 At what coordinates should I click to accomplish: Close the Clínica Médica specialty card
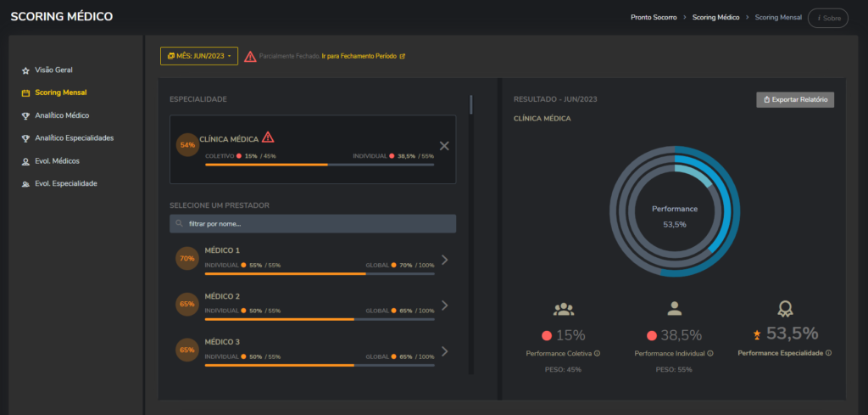point(444,146)
